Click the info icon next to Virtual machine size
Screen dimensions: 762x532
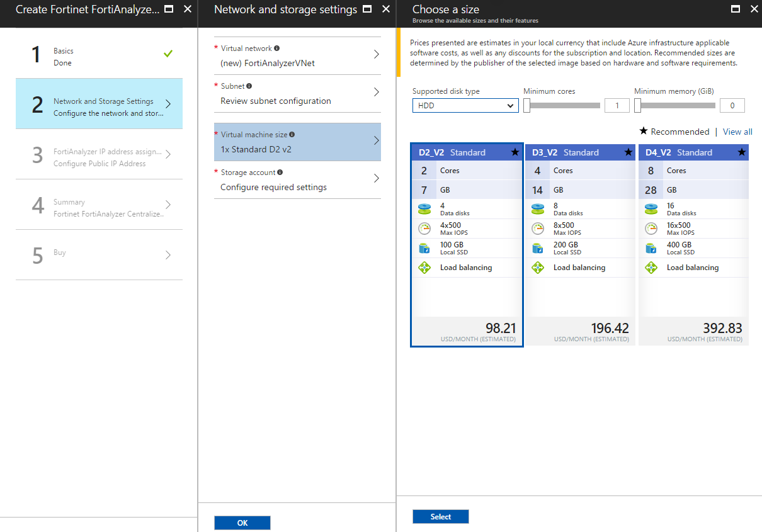pos(292,135)
